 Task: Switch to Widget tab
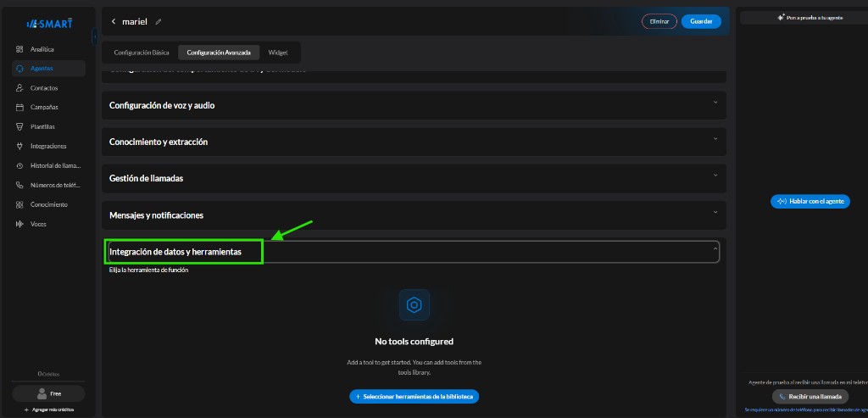[278, 53]
